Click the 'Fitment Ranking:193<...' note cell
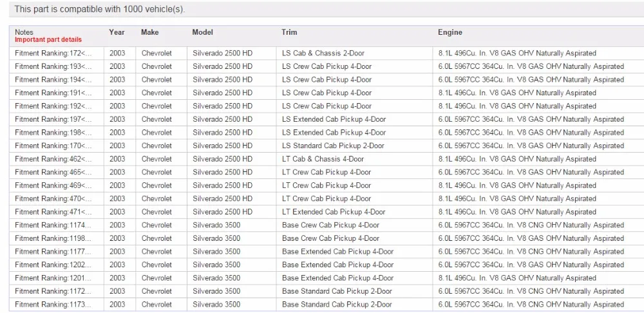Image resolution: width=644 pixels, height=313 pixels. 57,66
